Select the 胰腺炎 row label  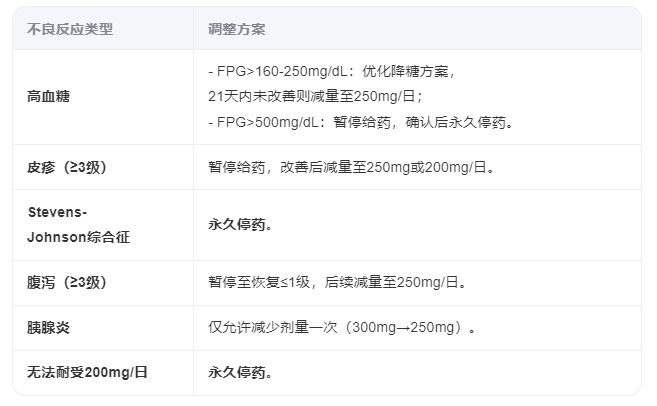point(49,327)
